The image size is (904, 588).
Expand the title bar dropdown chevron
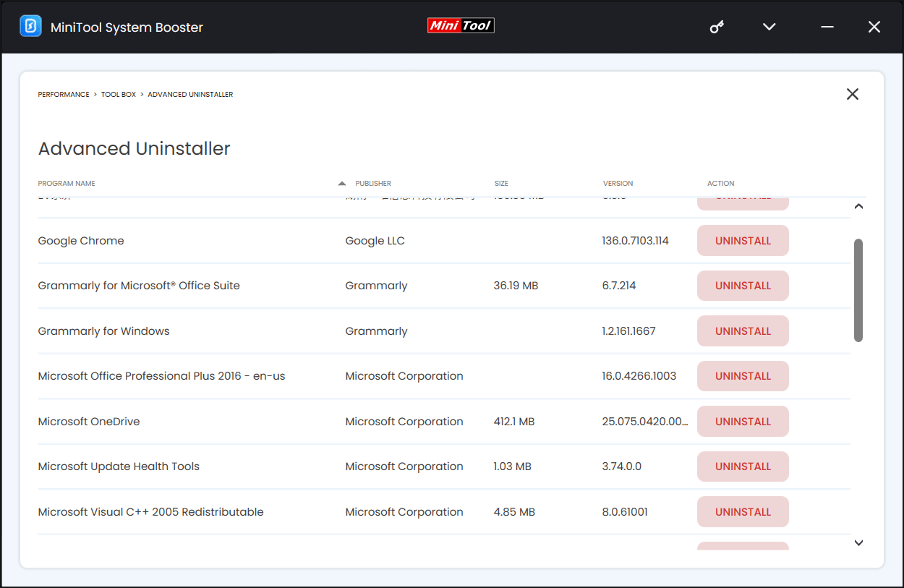click(769, 27)
